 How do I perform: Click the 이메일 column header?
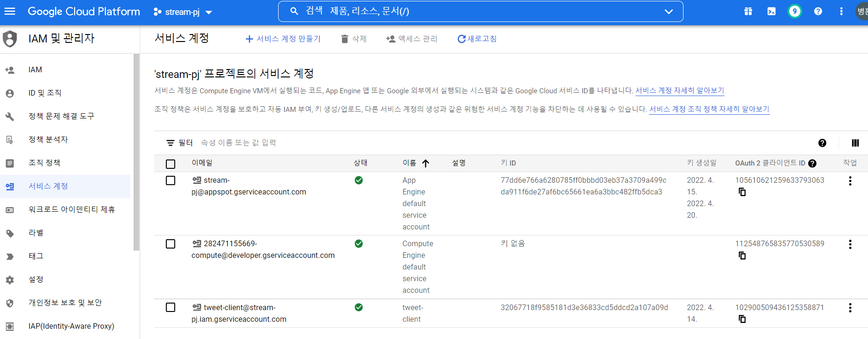point(202,163)
